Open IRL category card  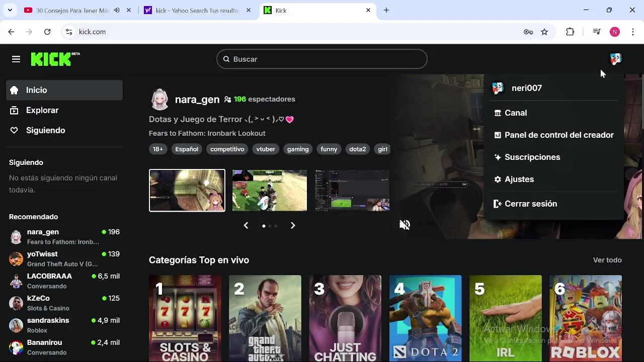[x=506, y=318]
